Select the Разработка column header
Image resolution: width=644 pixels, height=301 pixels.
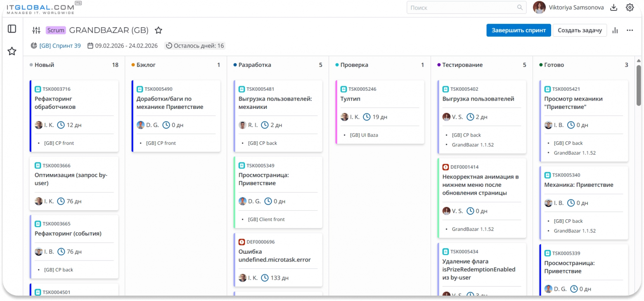point(255,65)
